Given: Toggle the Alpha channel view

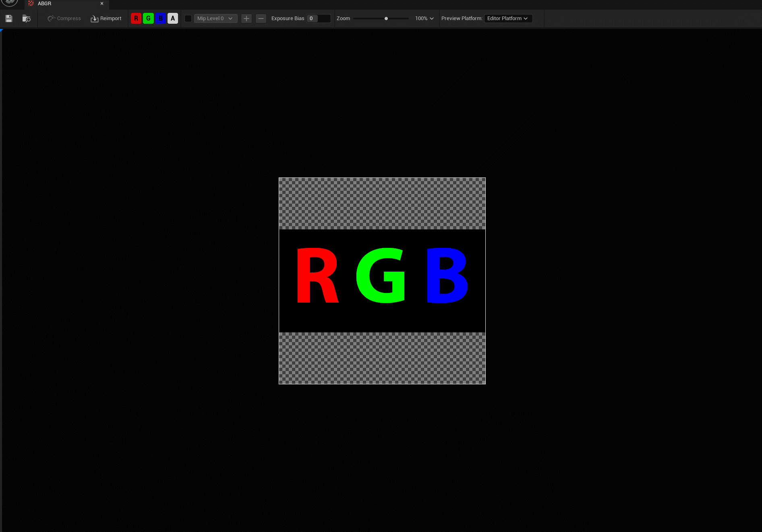Looking at the screenshot, I should pos(173,19).
